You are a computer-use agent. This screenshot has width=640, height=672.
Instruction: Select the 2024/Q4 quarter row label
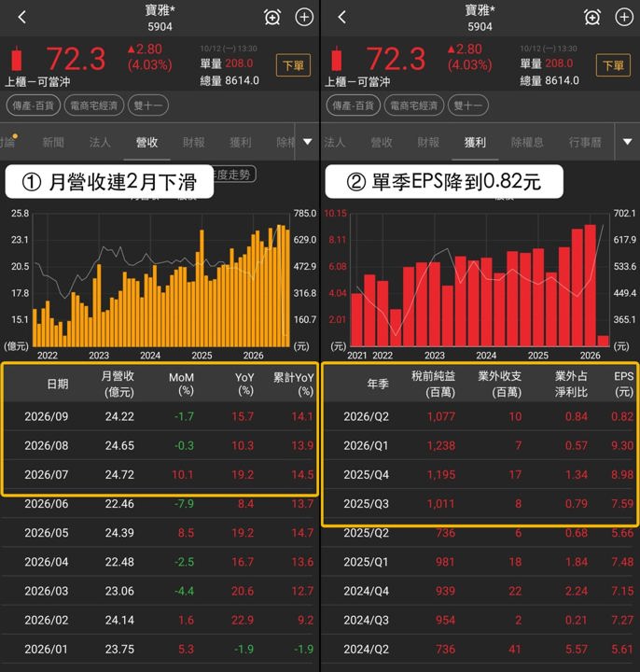(367, 592)
